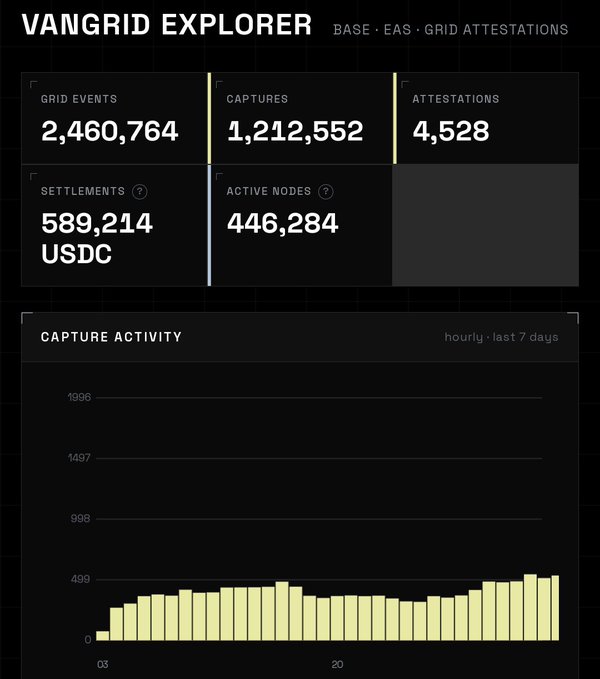Click the CAPTURES card label
Viewport: 600px width, 679px height.
(257, 99)
